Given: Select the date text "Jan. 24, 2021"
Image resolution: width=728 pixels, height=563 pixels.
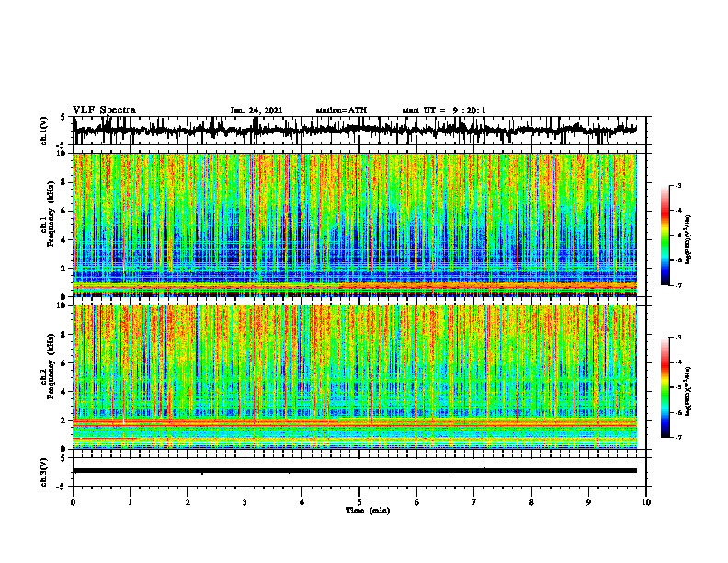Looking at the screenshot, I should [x=256, y=110].
